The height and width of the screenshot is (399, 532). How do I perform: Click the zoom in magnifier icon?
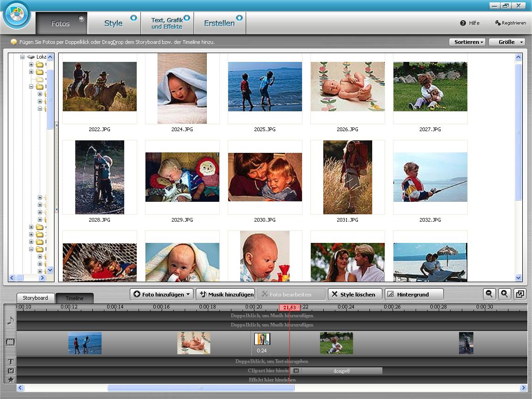tap(505, 294)
